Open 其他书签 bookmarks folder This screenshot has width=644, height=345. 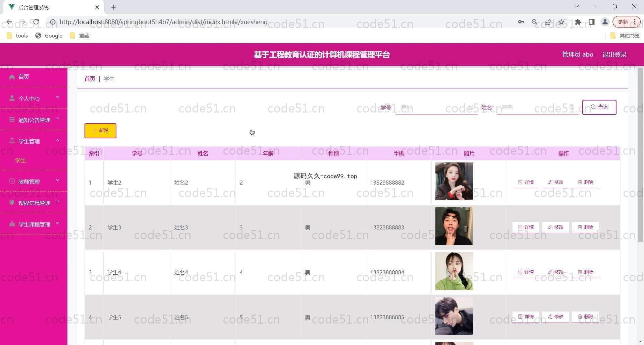(x=626, y=36)
